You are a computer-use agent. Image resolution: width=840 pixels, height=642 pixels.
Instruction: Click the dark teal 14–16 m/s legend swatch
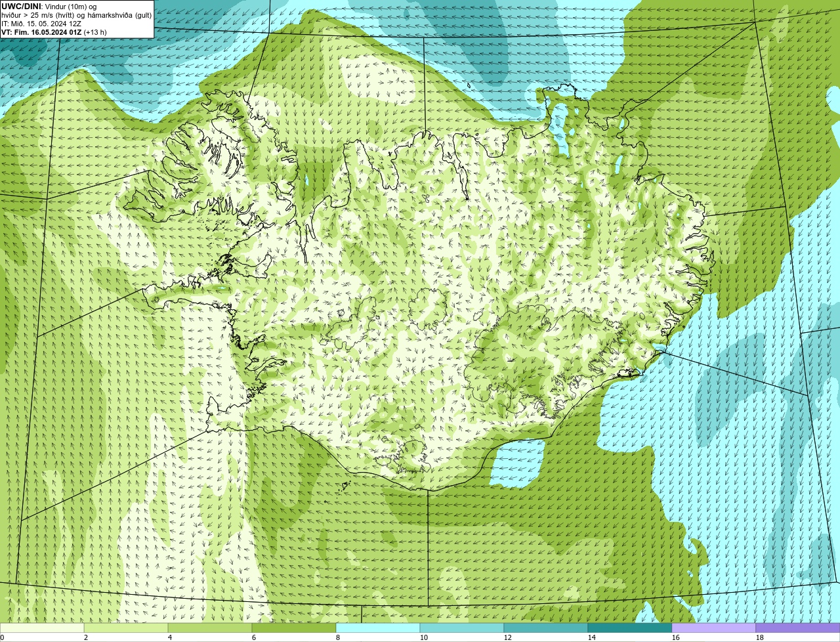pos(630,628)
